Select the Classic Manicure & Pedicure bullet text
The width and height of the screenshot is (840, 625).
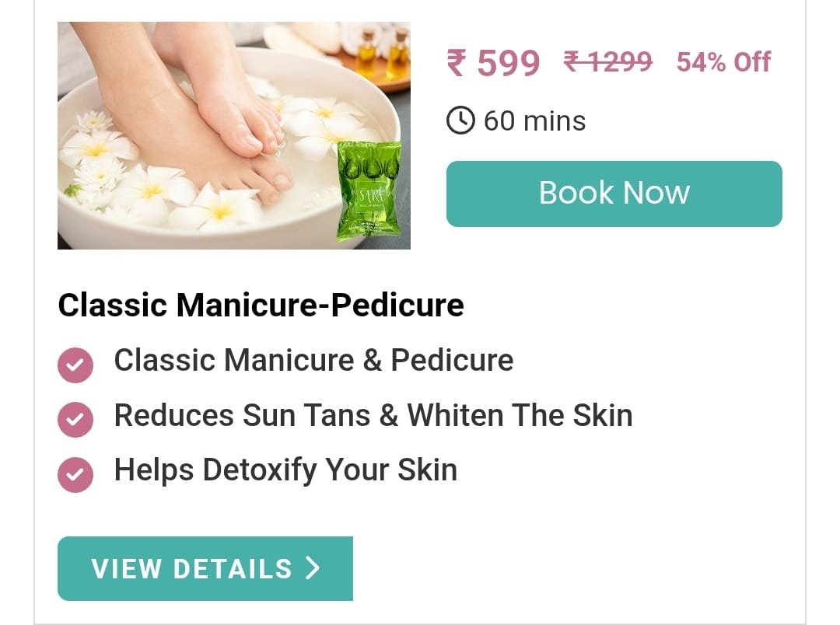click(314, 360)
